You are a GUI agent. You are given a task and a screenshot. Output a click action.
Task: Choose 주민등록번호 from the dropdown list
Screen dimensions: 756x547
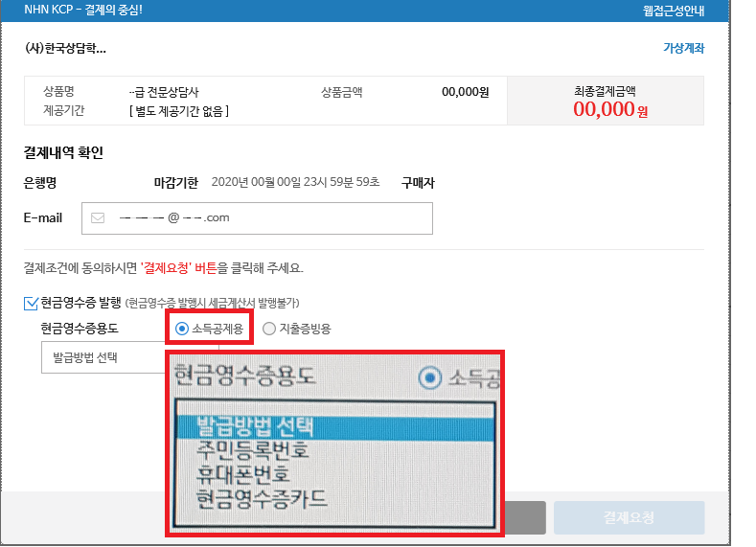252,449
